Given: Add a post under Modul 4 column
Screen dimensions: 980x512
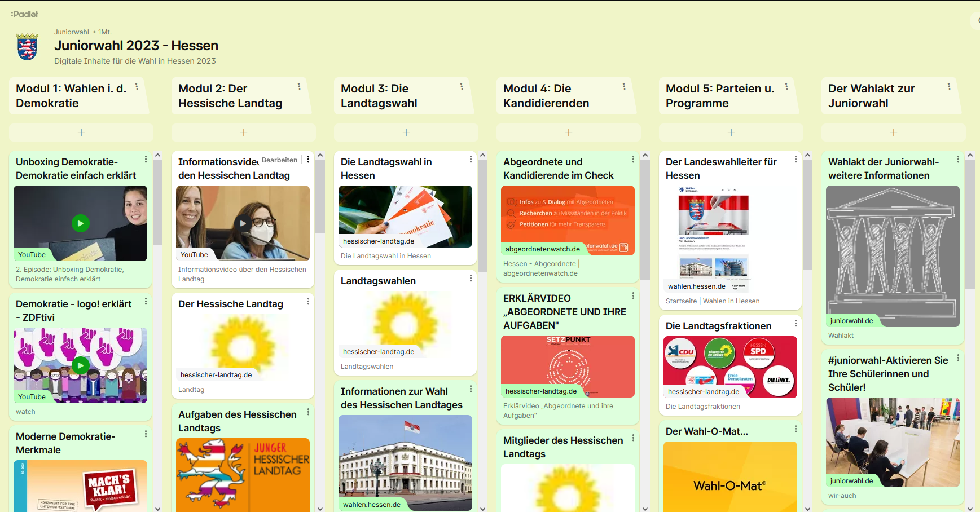Looking at the screenshot, I should [568, 133].
